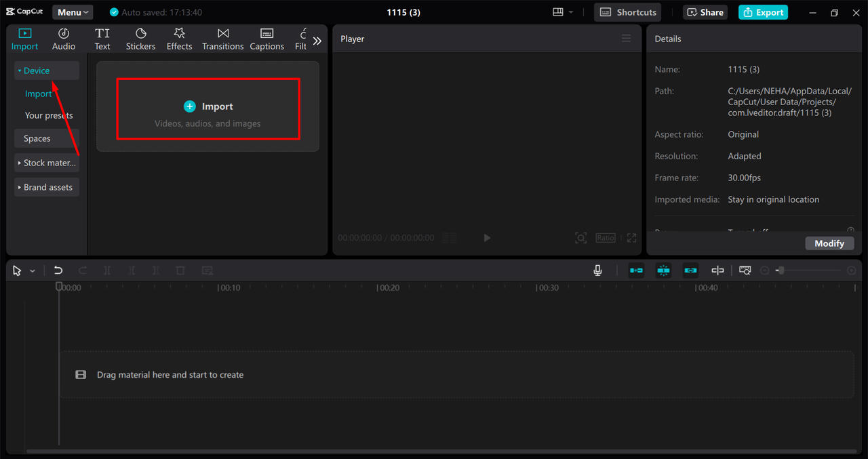Expand Stock materials section
This screenshot has height=459, width=868.
[x=47, y=163]
